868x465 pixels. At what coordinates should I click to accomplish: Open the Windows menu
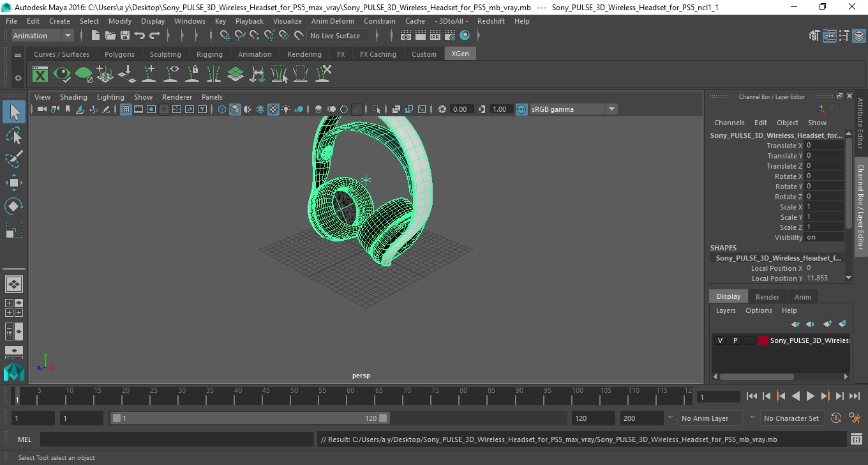coord(190,21)
